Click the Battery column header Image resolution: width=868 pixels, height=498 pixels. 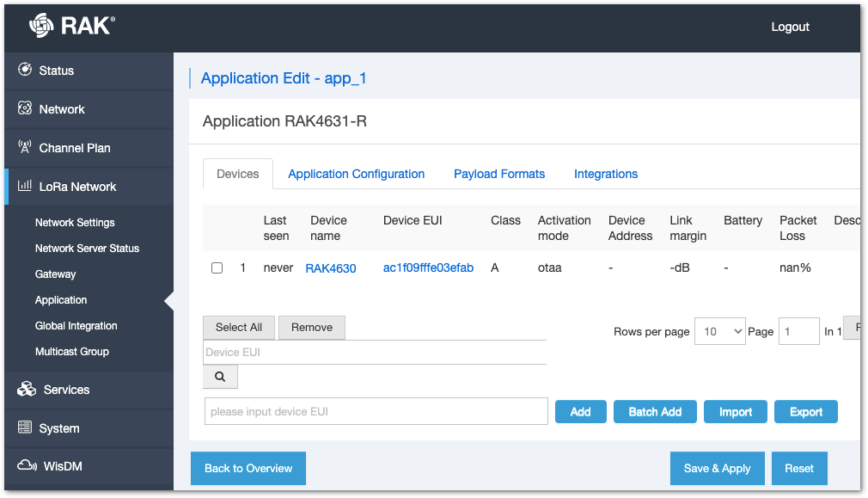(x=743, y=220)
